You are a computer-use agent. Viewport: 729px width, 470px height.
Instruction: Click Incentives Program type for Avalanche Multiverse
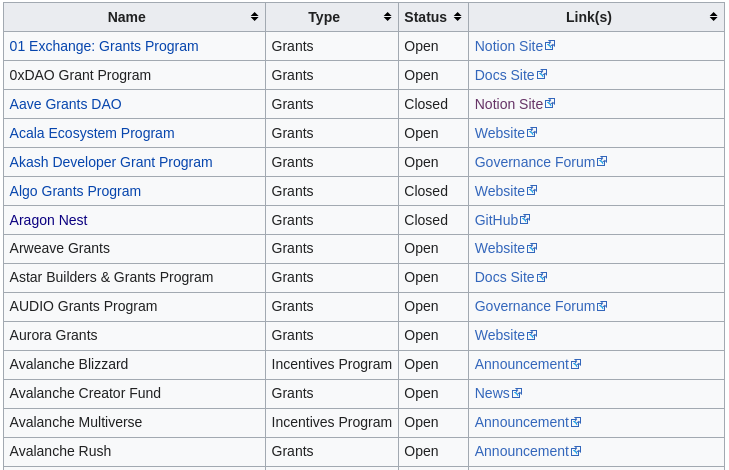331,422
